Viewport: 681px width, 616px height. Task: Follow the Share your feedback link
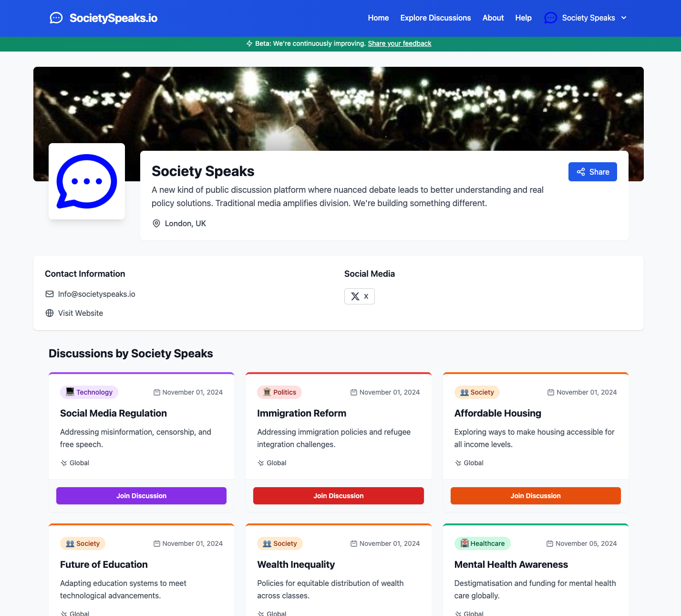[400, 43]
